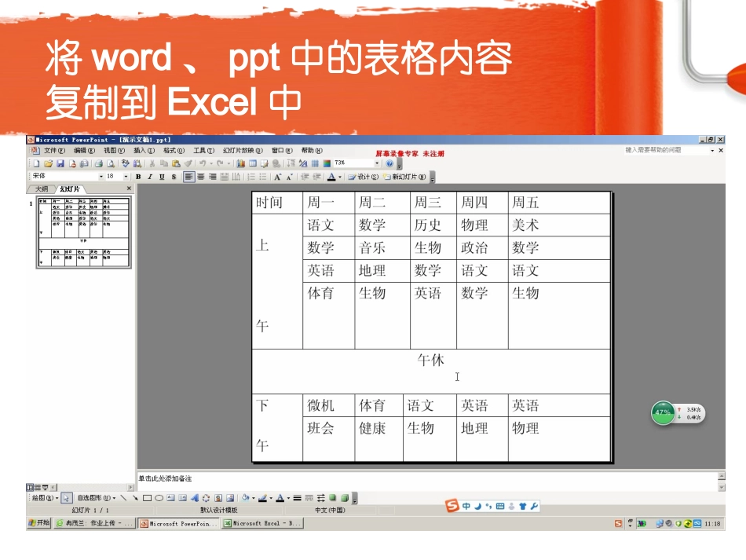Insert a table using the table icon
746x560 pixels.
(x=253, y=163)
